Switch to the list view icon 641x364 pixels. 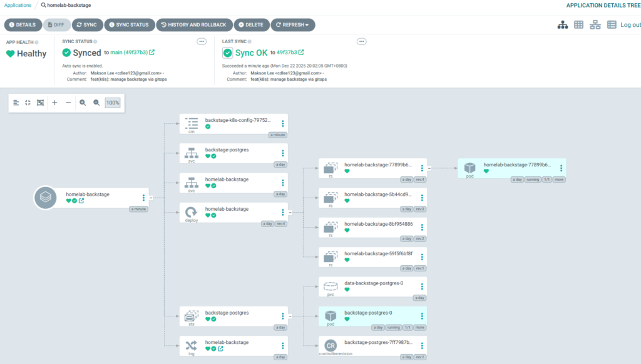pos(612,25)
